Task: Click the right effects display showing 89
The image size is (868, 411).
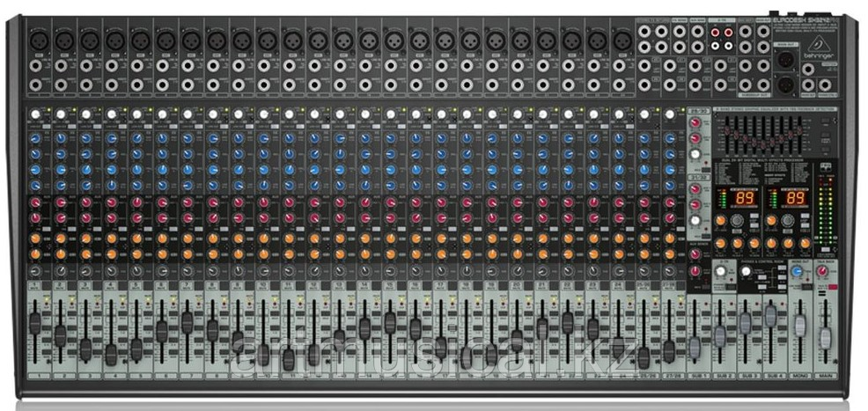Action: point(796,198)
